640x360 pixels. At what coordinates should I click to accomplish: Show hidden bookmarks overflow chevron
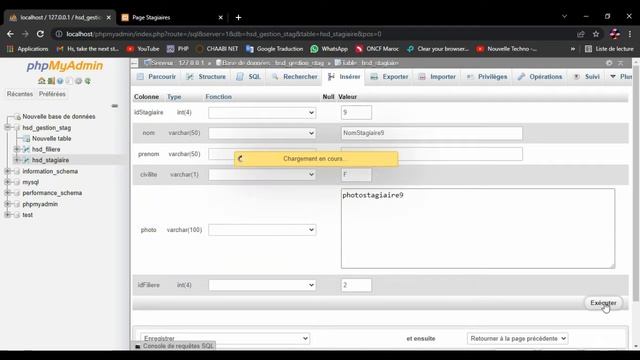[x=573, y=49]
